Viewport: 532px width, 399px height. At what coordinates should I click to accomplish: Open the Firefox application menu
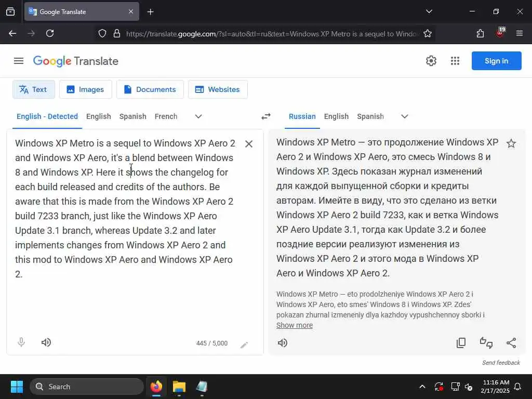[x=519, y=33]
